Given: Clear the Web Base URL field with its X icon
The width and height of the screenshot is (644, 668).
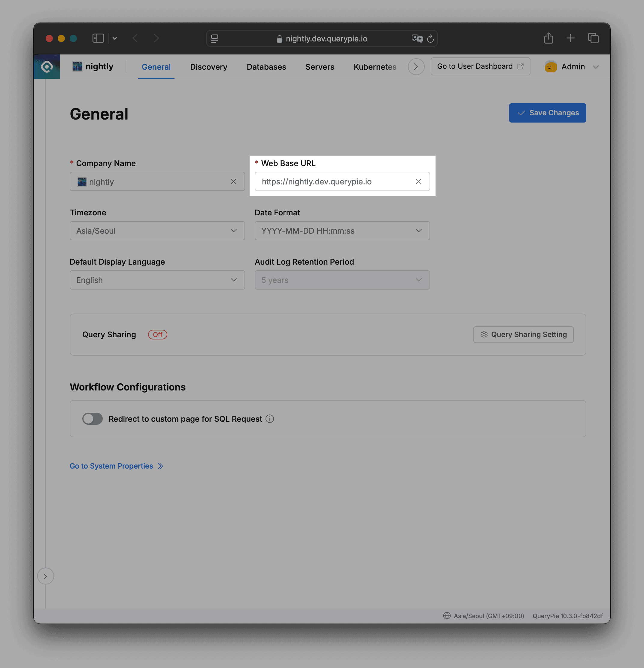Looking at the screenshot, I should [418, 181].
